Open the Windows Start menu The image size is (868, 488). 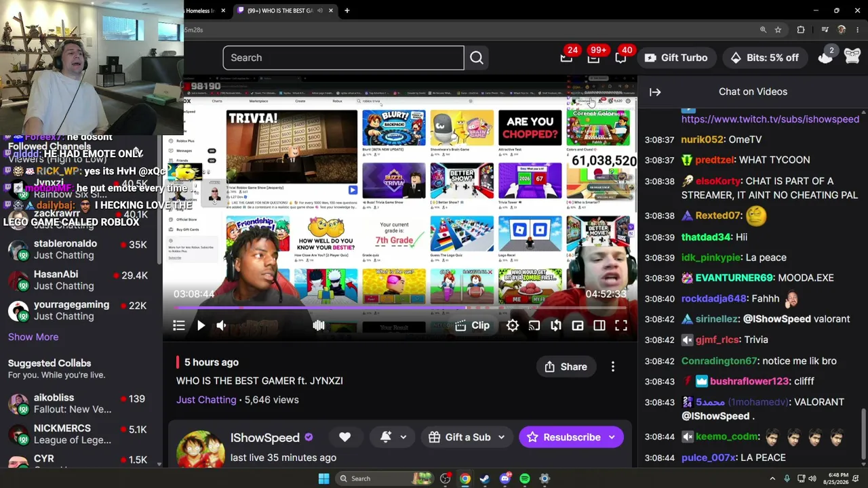324,479
